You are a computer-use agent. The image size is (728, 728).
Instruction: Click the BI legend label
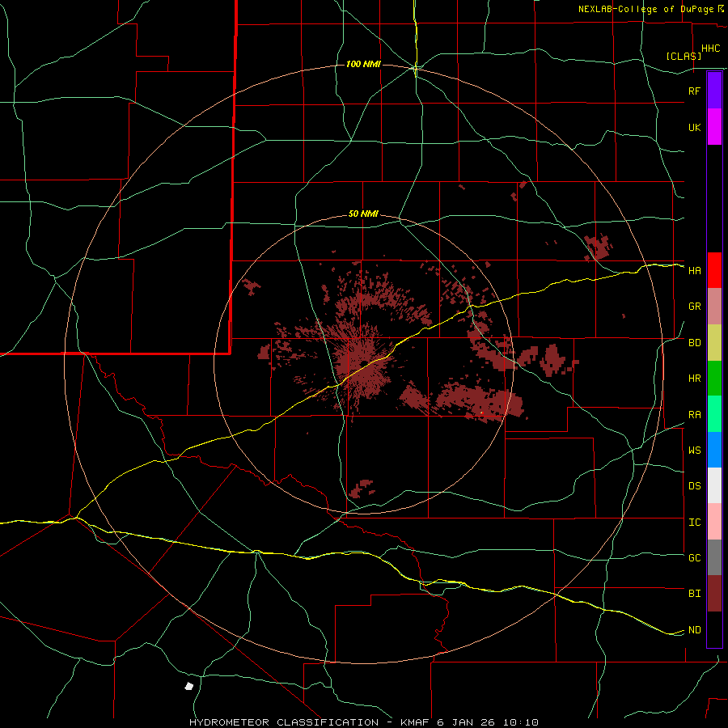pyautogui.click(x=694, y=594)
